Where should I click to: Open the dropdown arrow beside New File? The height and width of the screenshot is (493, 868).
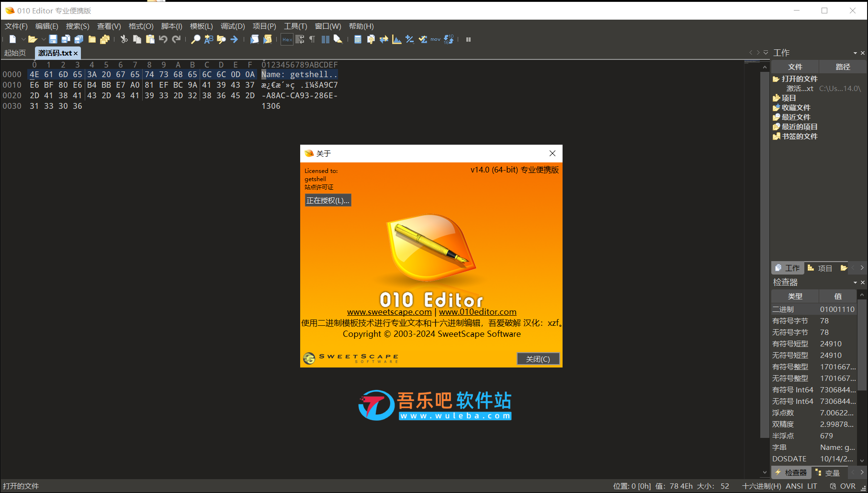[23, 39]
